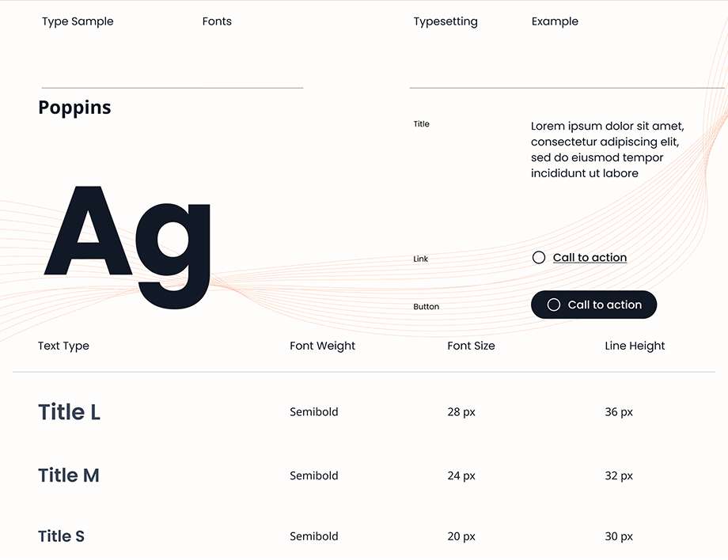Click the 'Typesetting' column header
728x560 pixels.
point(446,21)
